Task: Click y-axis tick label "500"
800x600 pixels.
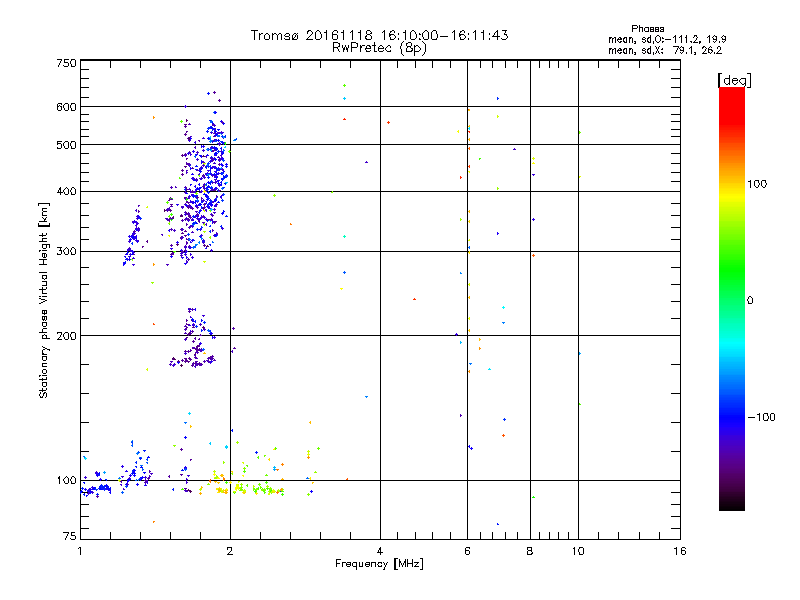Action: (x=66, y=145)
